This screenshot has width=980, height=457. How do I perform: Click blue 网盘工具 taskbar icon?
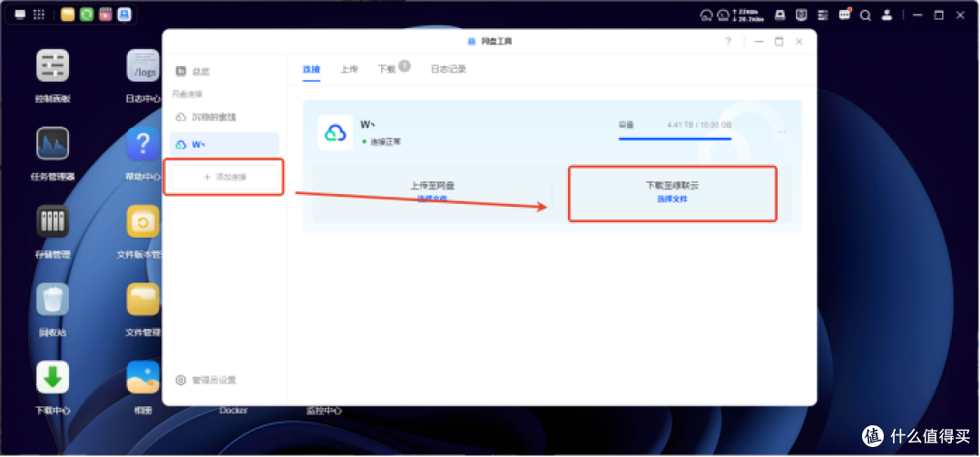(x=124, y=15)
